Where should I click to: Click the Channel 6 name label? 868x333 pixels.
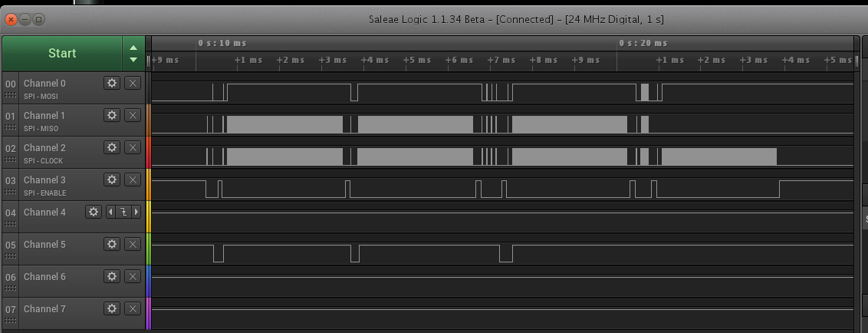click(x=44, y=276)
